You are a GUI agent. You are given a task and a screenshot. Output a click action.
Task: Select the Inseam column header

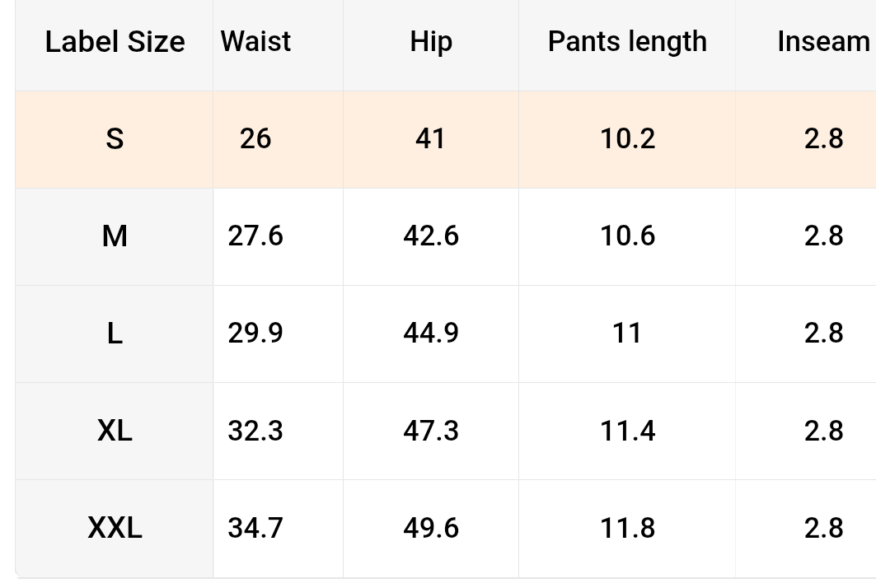coord(823,42)
